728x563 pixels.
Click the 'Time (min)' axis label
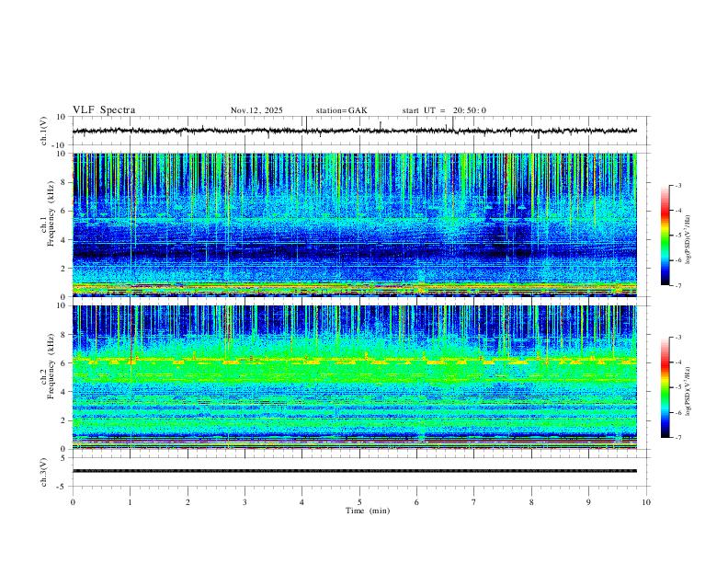coord(368,511)
